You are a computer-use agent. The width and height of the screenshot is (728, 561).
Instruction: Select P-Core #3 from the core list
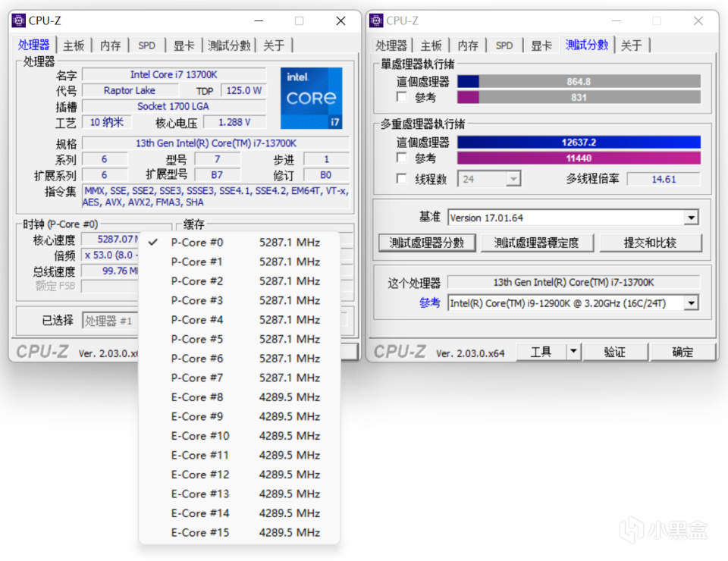pyautogui.click(x=197, y=299)
